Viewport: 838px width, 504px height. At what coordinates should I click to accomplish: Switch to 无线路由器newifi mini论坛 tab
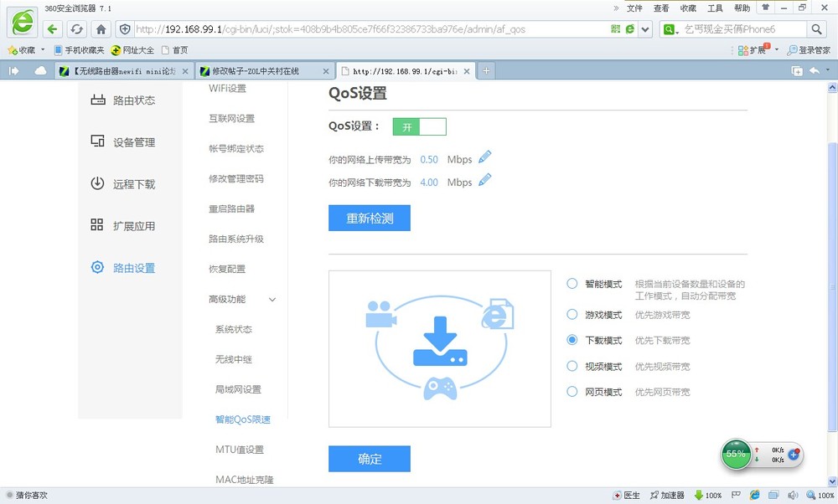click(x=124, y=71)
